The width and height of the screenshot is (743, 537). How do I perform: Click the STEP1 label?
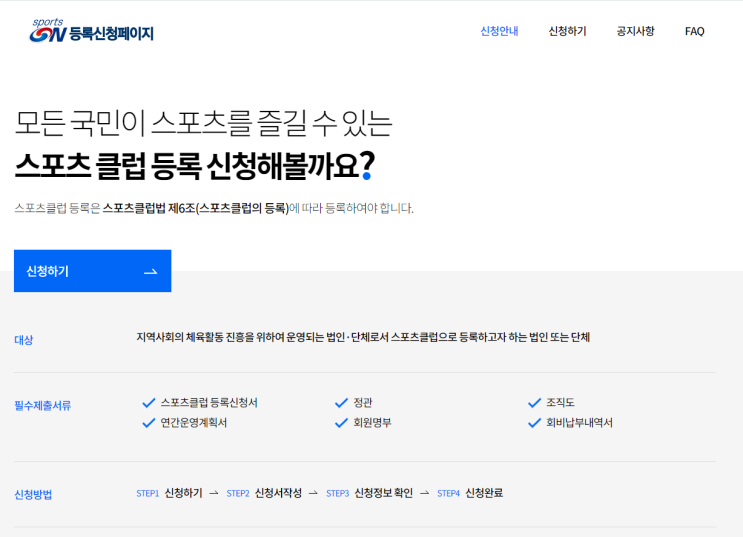pyautogui.click(x=147, y=493)
